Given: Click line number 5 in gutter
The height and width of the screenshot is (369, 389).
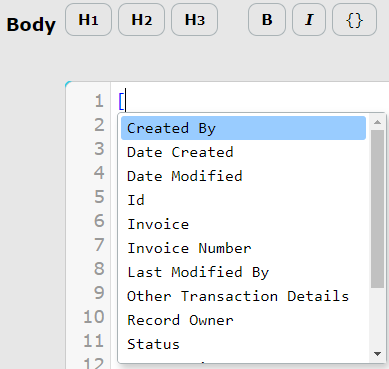Looking at the screenshot, I should 99,197.
